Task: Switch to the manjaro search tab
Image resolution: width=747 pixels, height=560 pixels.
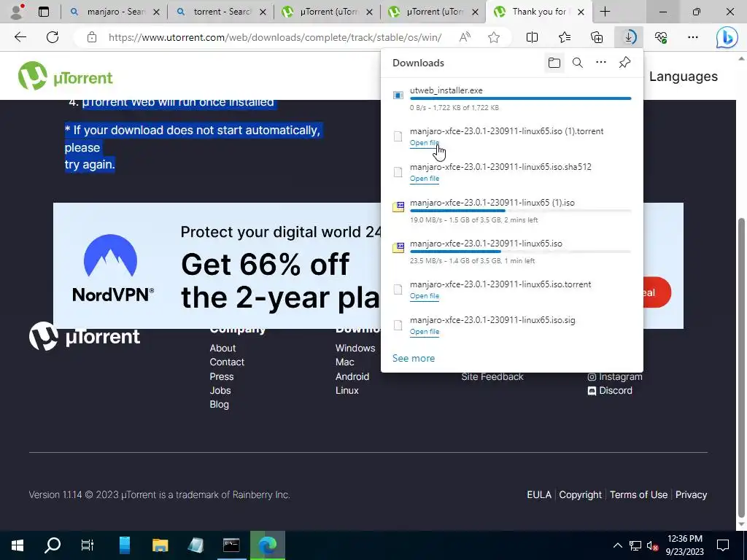Action: pos(115,12)
